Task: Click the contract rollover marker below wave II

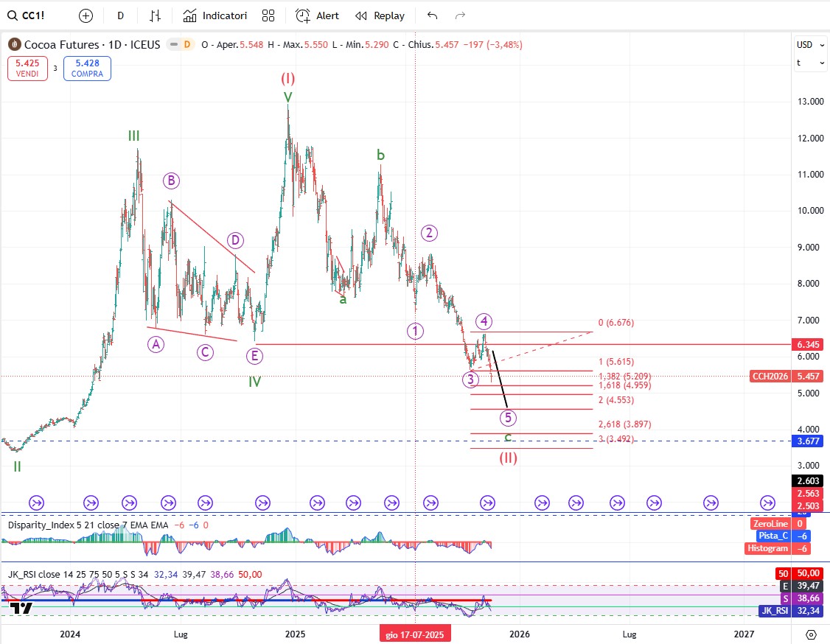Action: point(16,503)
